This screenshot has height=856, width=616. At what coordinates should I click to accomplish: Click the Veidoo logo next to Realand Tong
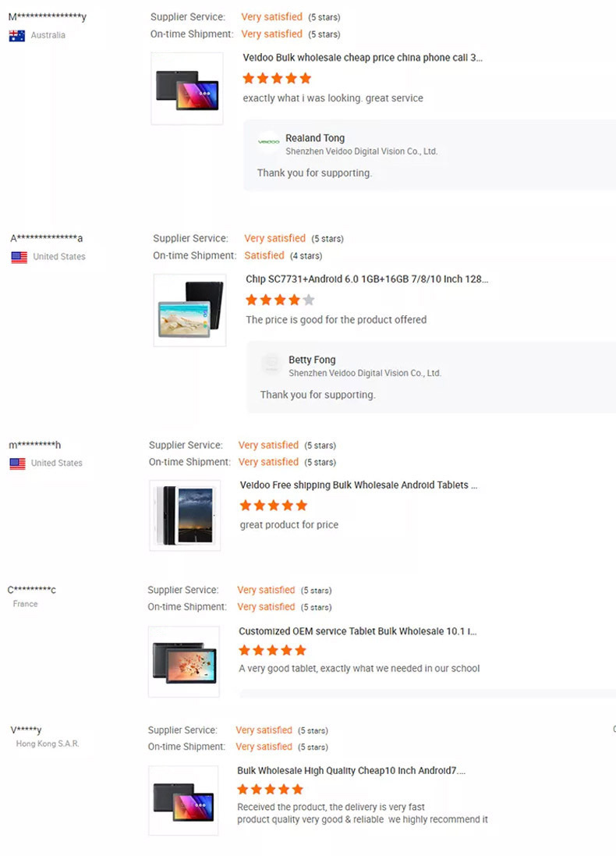point(268,141)
